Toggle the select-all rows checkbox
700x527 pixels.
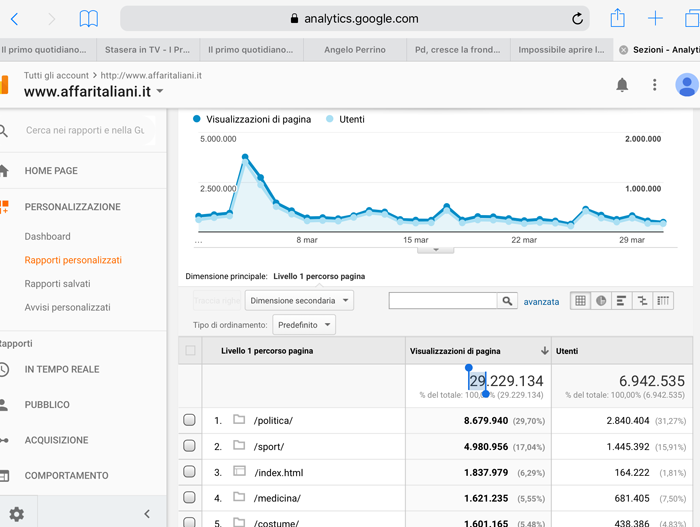190,351
